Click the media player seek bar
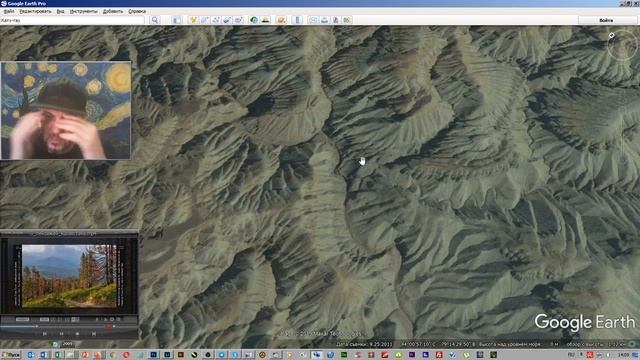 tap(51, 326)
